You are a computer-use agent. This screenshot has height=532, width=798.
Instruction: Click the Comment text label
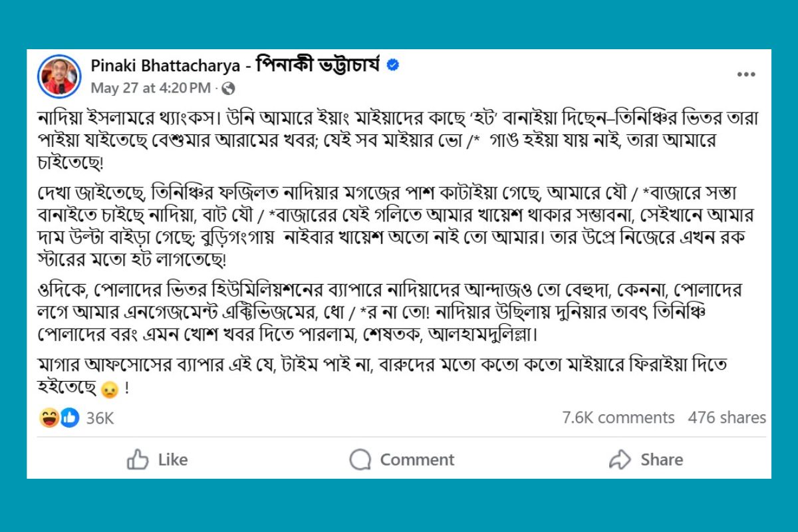pos(417,460)
